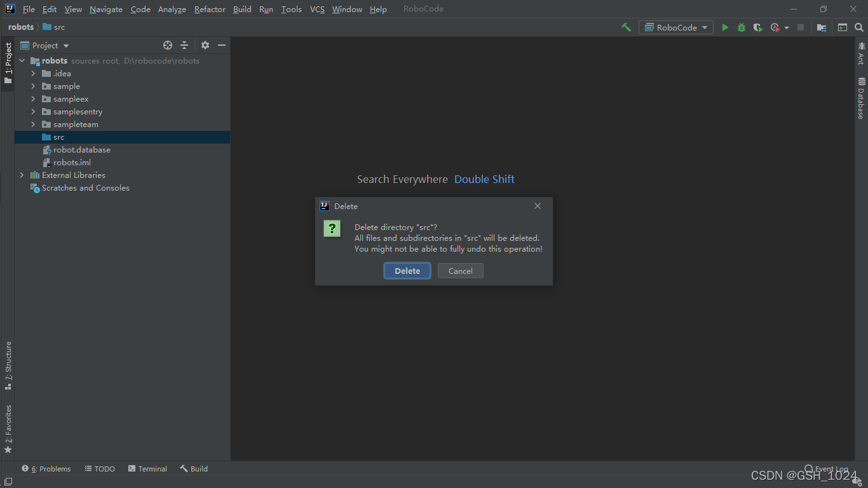Viewport: 868px width, 488px height.
Task: Open Project panel settings gear
Action: (205, 45)
